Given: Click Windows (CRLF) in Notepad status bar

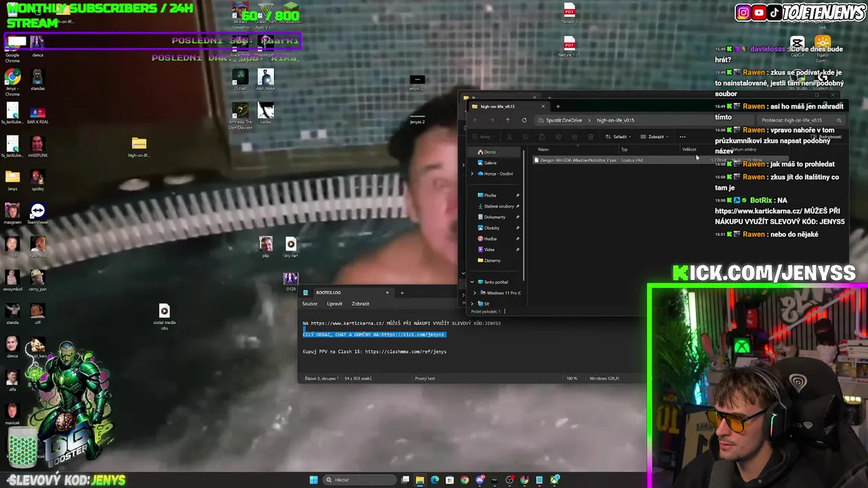Looking at the screenshot, I should [604, 378].
